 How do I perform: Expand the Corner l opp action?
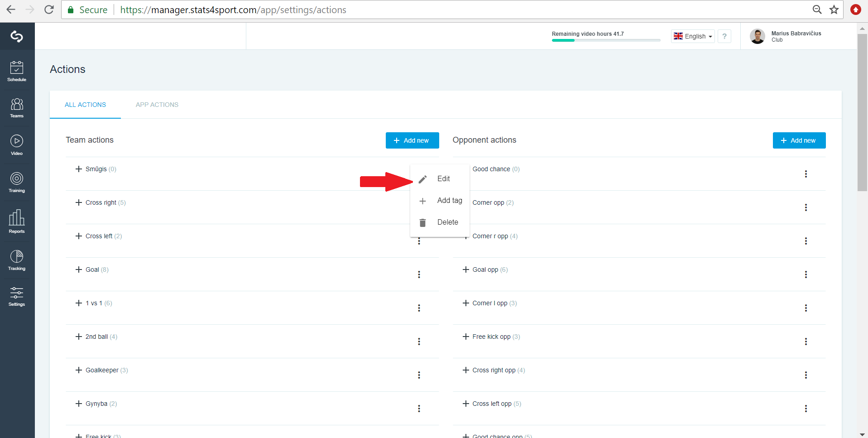pos(466,303)
